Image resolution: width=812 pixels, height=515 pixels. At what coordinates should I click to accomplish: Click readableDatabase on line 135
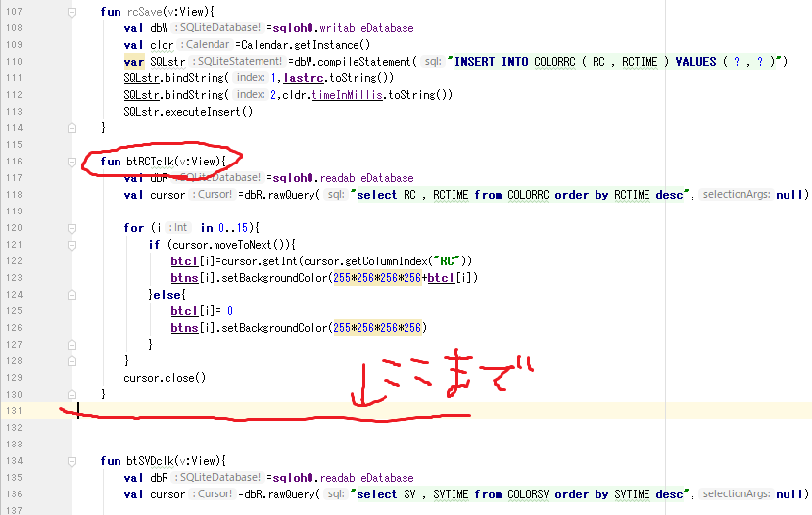point(366,478)
